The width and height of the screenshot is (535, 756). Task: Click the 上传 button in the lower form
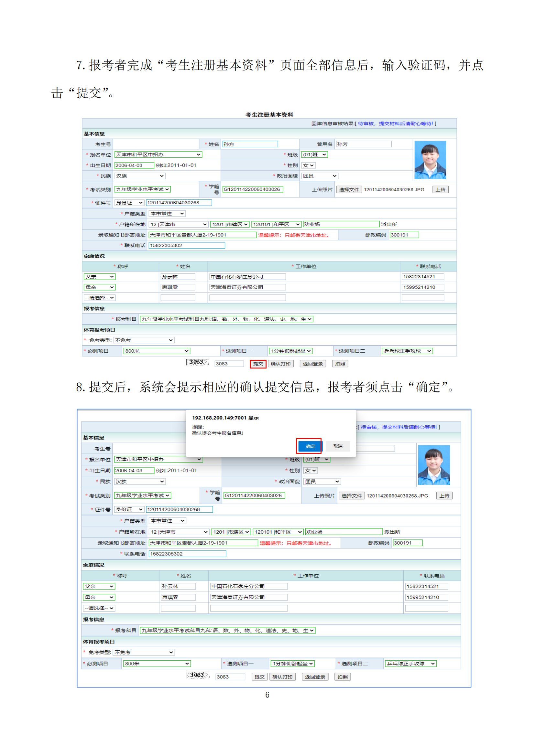[444, 495]
